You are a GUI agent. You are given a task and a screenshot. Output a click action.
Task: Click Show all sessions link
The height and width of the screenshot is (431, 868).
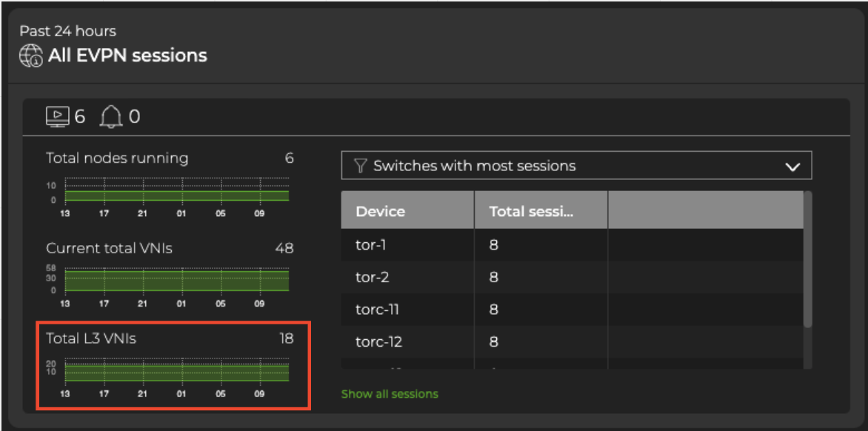(390, 394)
